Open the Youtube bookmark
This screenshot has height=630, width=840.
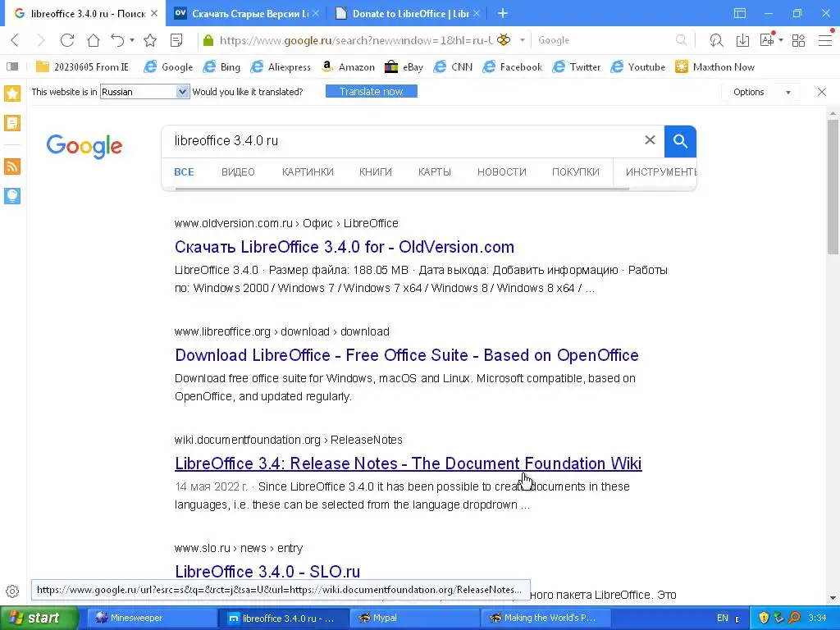(x=638, y=67)
